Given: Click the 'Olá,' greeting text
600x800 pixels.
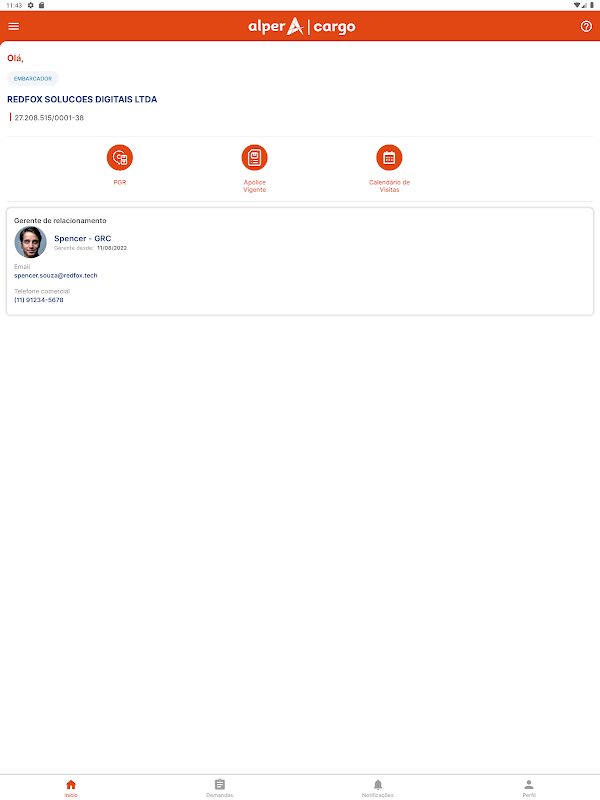Looking at the screenshot, I should click(15, 58).
